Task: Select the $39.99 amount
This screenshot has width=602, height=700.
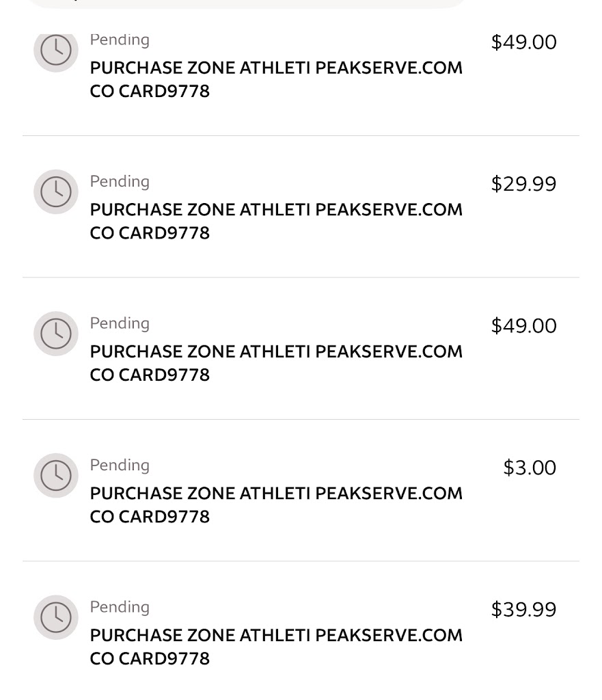Action: [x=523, y=609]
